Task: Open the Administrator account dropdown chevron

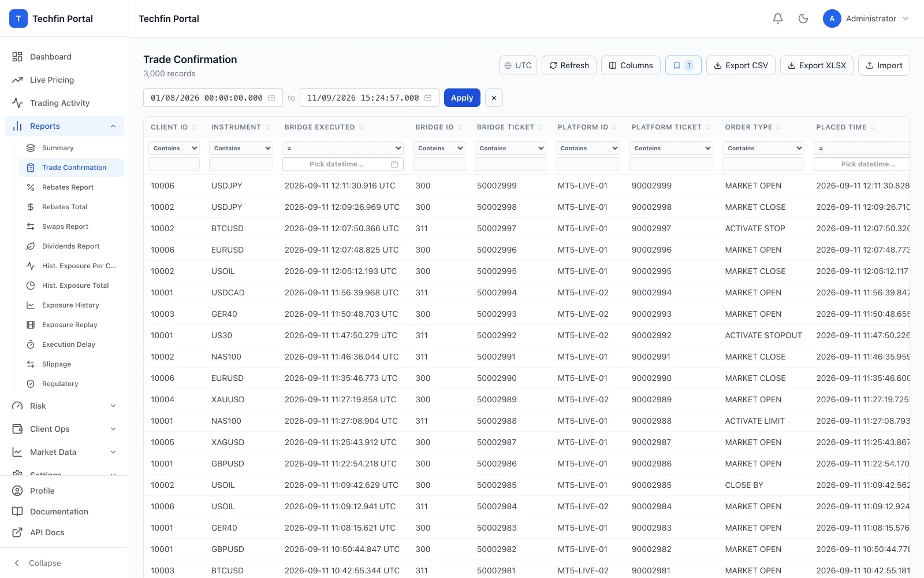Action: pos(906,18)
